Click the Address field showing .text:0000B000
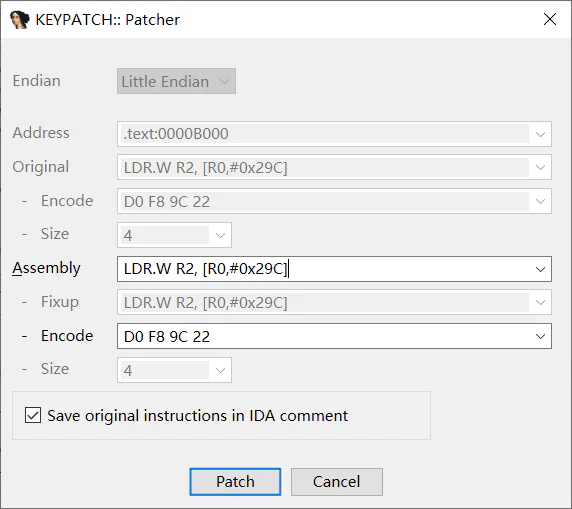Viewport: 572px width, 509px height. coord(324,134)
